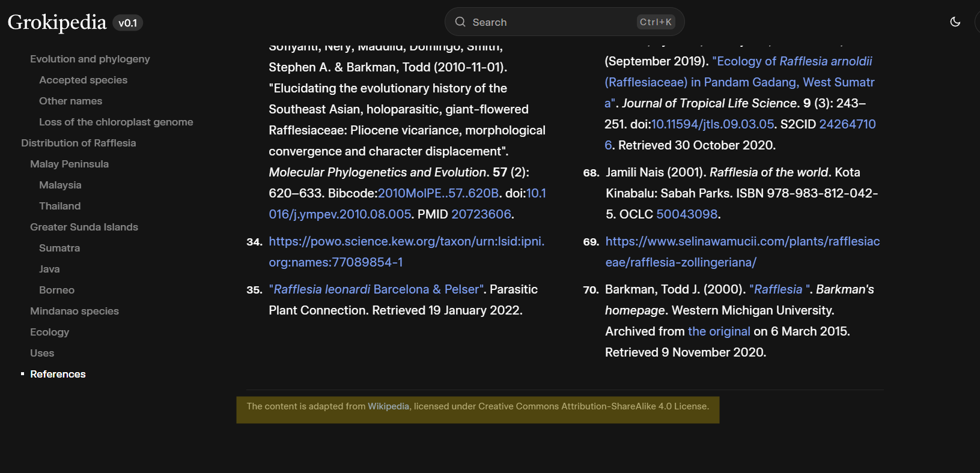Focus the Search input field
This screenshot has height=473, width=980.
tap(553, 22)
